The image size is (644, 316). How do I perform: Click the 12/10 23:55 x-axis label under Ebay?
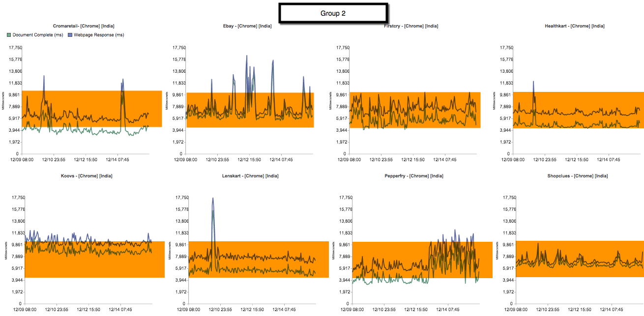coord(217,160)
